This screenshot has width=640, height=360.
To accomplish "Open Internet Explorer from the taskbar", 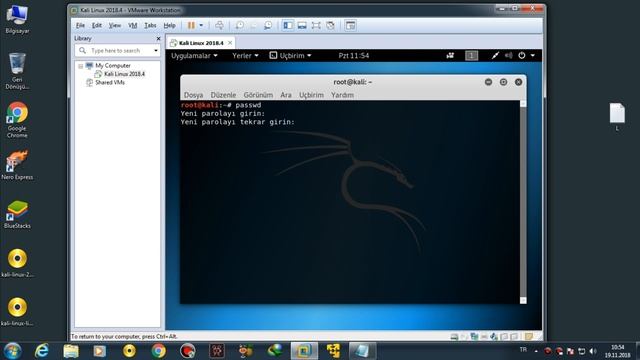I will click(x=42, y=351).
